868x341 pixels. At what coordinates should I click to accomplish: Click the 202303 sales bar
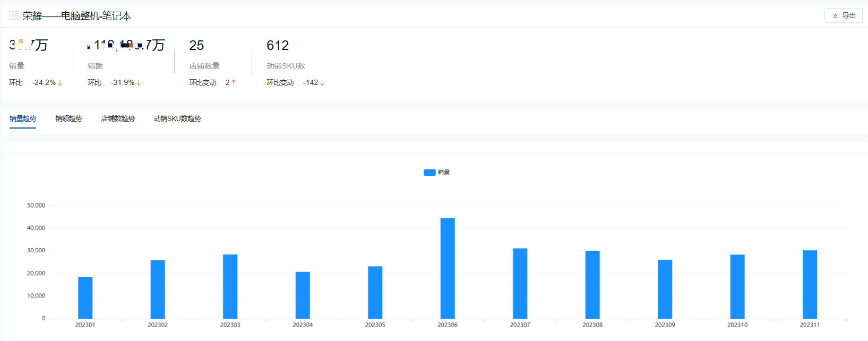coord(230,286)
